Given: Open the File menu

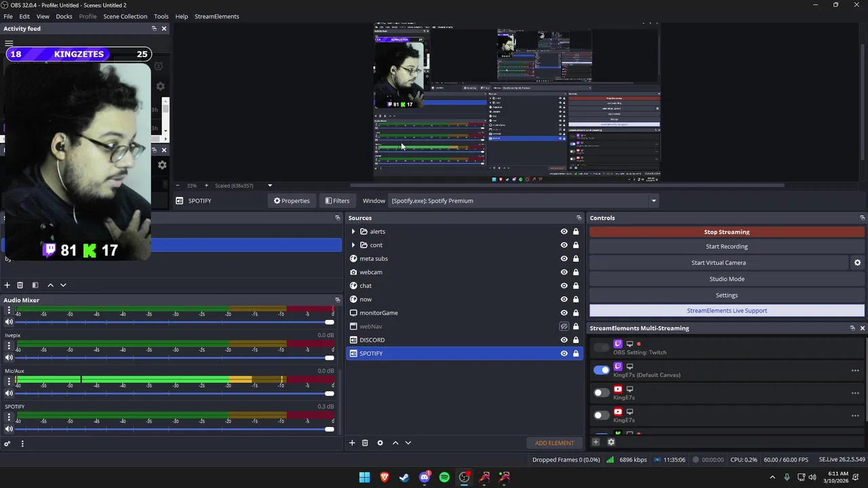Looking at the screenshot, I should (8, 16).
